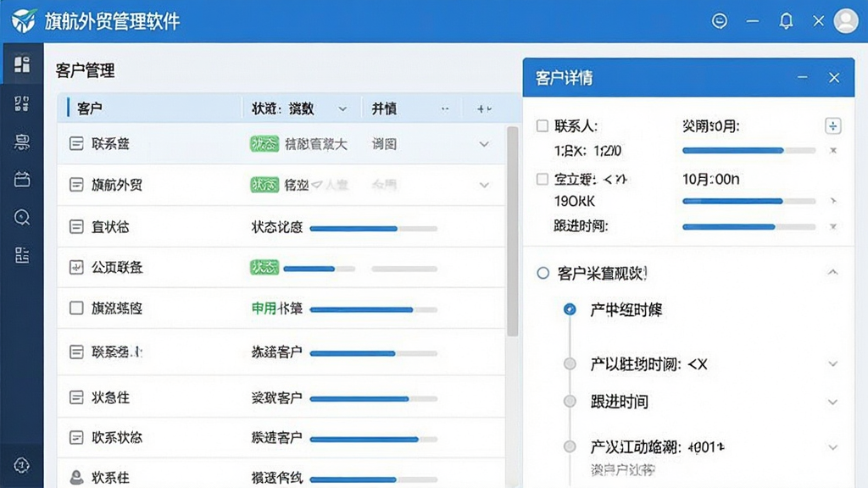Screen dimensions: 868x488
Task: Expand the 联系篮 row chevron
Action: pyautogui.click(x=484, y=144)
